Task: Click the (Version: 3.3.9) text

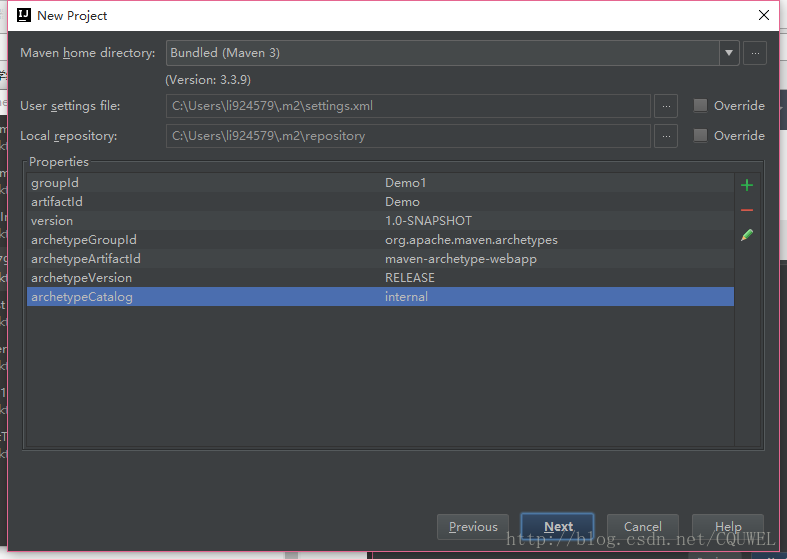Action: (x=208, y=80)
